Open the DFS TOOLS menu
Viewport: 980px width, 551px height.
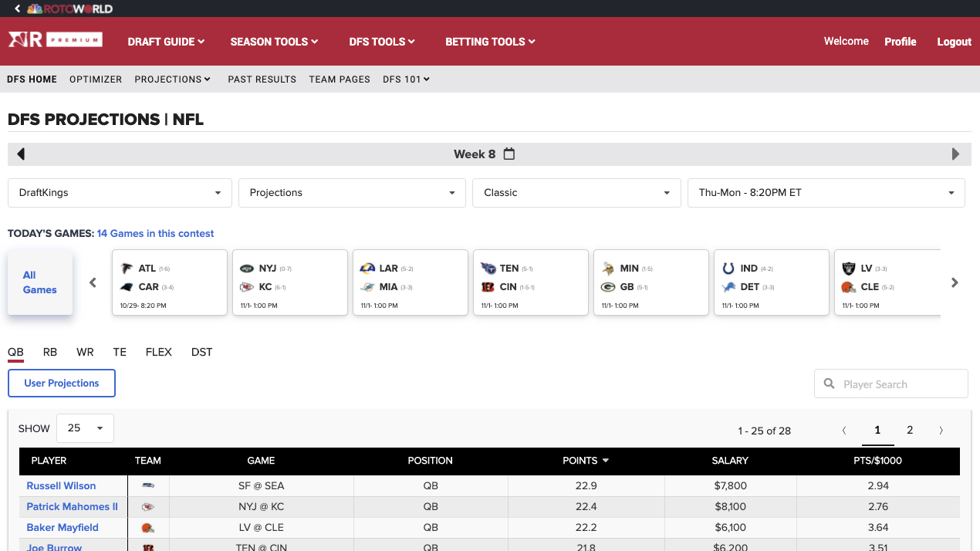382,42
